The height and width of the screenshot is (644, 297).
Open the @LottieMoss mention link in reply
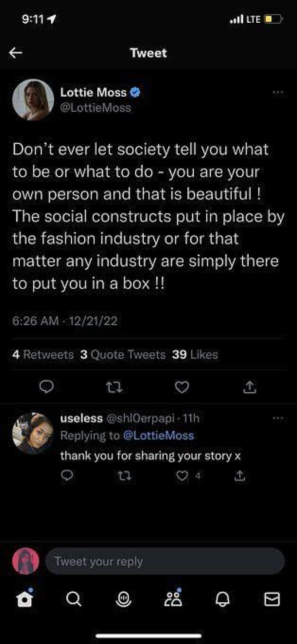[x=158, y=435]
